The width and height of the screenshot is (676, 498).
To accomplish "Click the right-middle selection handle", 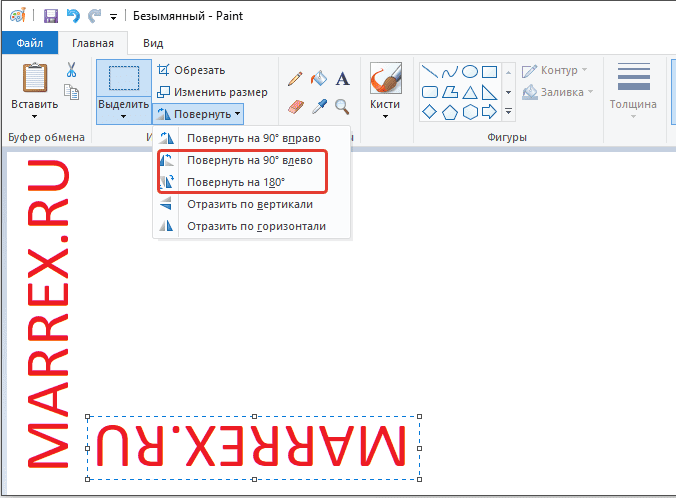I will click(x=419, y=448).
